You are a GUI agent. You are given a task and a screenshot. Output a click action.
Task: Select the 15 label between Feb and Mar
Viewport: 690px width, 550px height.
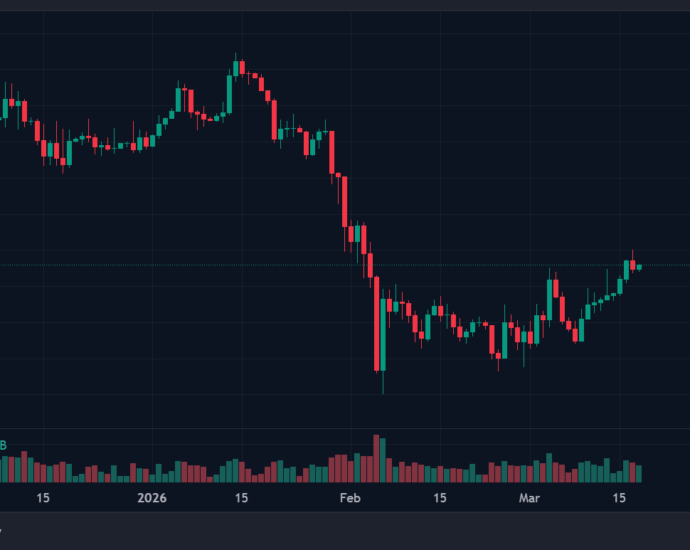[439, 497]
